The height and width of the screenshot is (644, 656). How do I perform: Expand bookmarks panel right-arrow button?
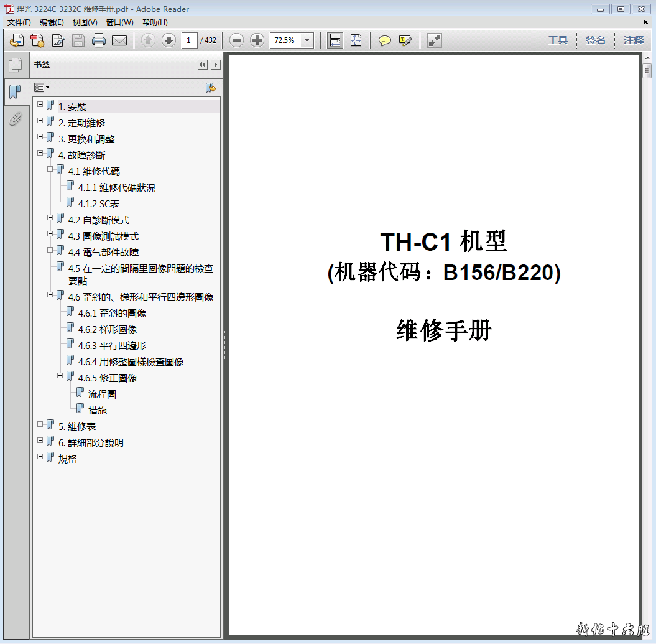click(x=216, y=65)
